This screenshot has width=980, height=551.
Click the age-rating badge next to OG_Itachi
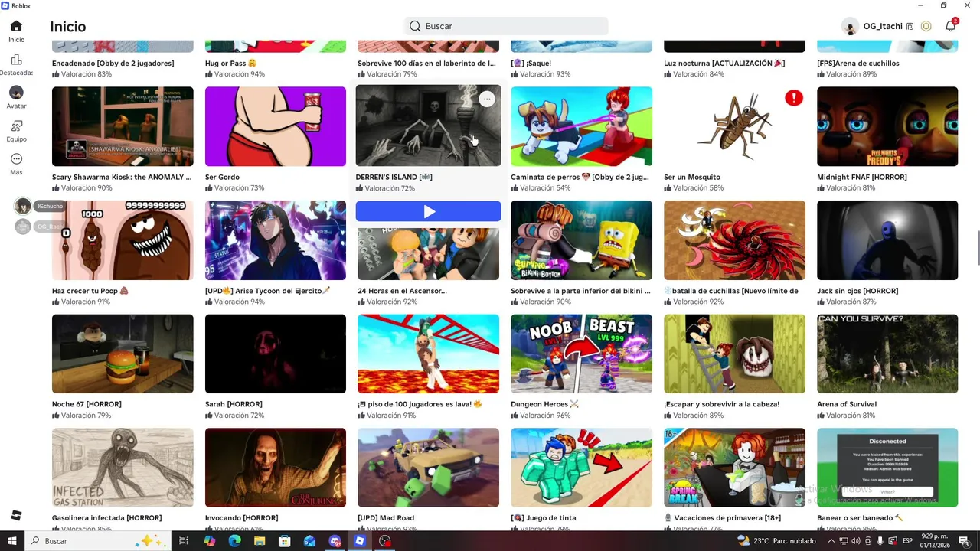click(910, 26)
